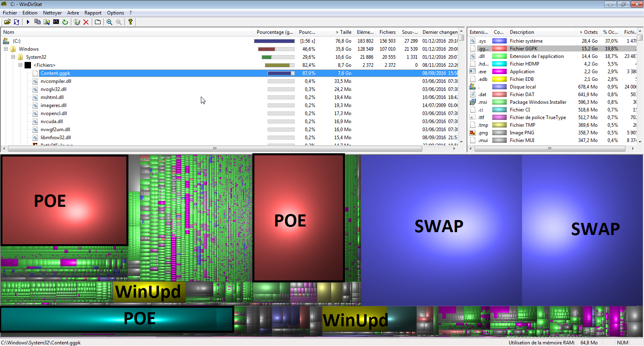Image resolution: width=644 pixels, height=346 pixels.
Task: Click the C: drive icon in tree
Action: 6,41
